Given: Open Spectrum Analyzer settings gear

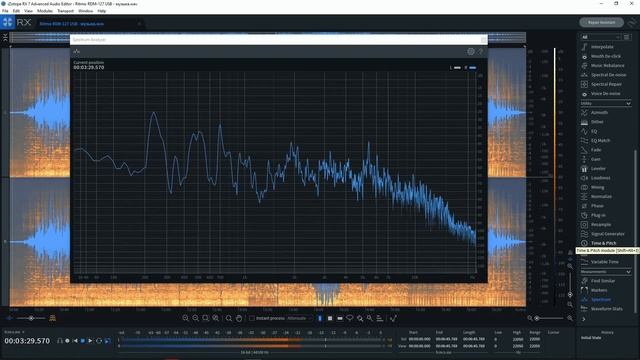Looking at the screenshot, I should pyautogui.click(x=471, y=51).
